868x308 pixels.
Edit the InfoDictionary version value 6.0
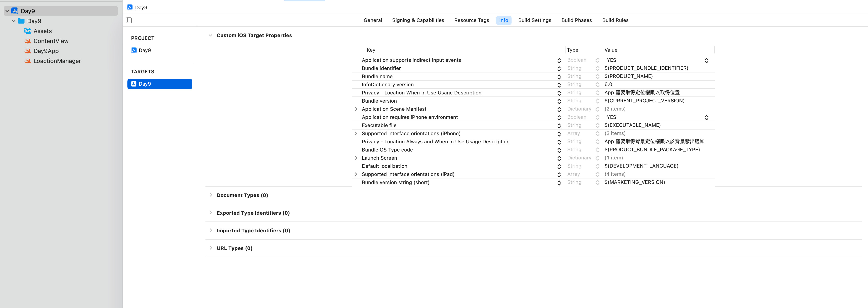pyautogui.click(x=608, y=84)
